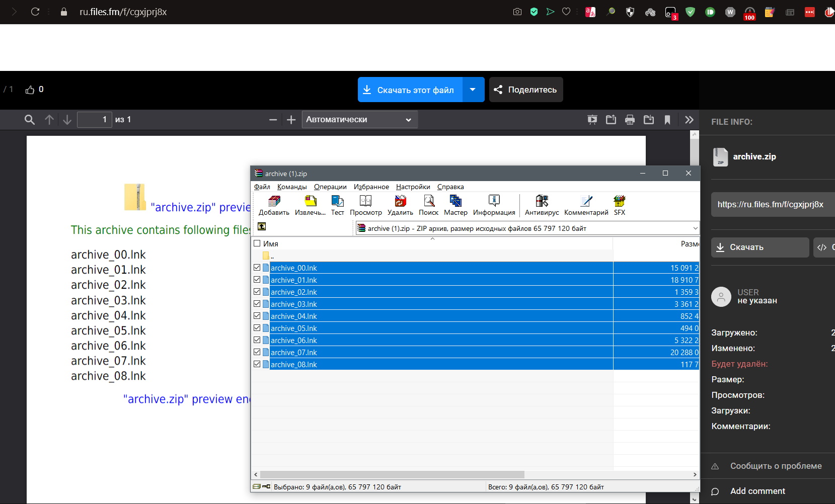Toggle the select-all checkbox beside Имя

[x=257, y=243]
